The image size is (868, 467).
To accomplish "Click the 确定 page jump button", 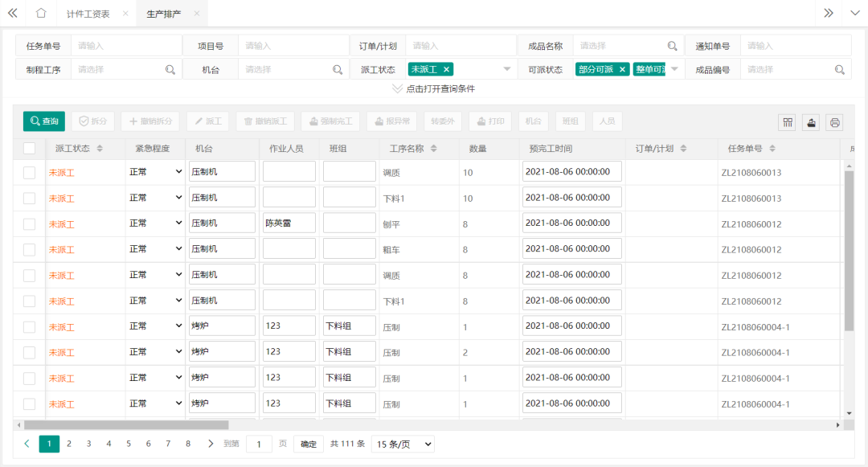I will tap(309, 444).
